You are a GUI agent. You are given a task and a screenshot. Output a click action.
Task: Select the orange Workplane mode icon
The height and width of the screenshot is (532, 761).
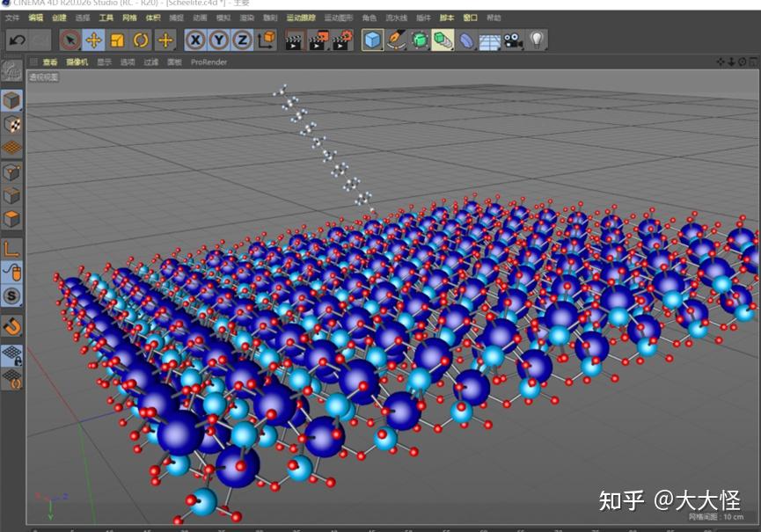[11, 148]
